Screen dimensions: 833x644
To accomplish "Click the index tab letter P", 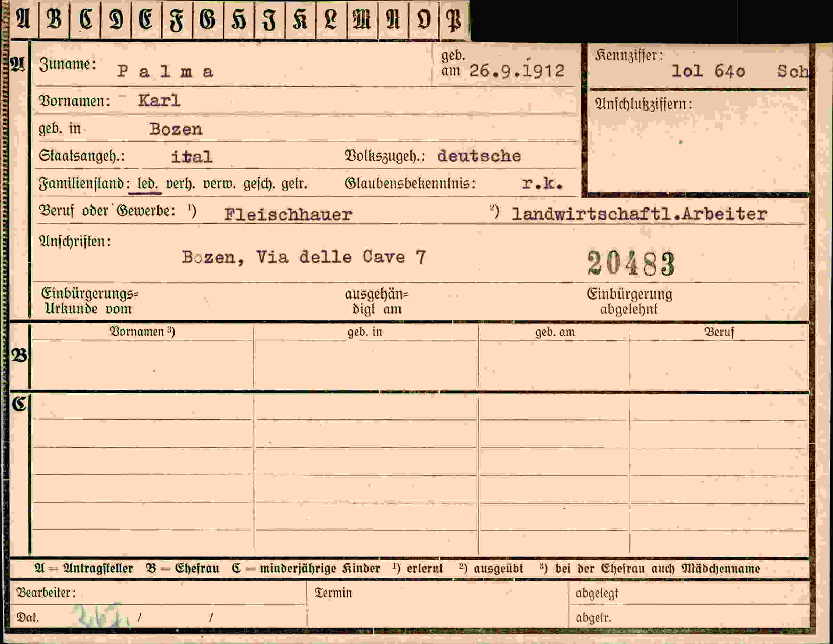I will 454,20.
